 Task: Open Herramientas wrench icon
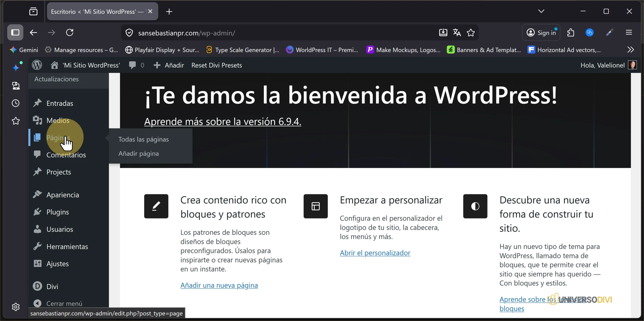[x=37, y=246]
